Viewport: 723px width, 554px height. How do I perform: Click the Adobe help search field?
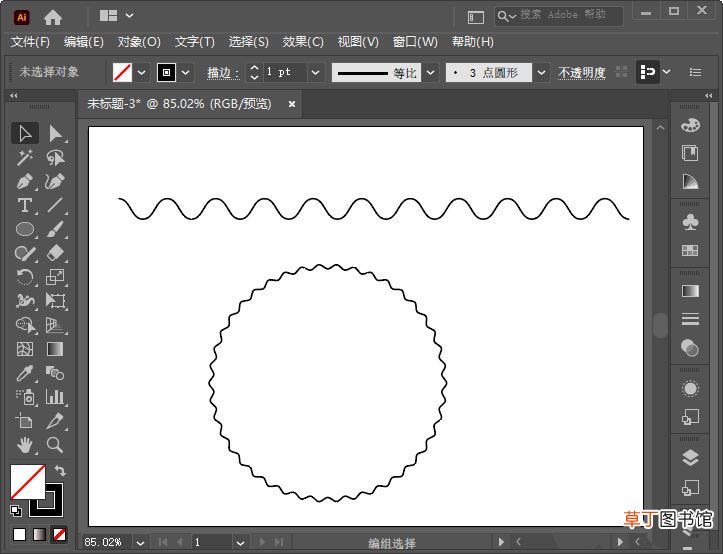(x=558, y=16)
